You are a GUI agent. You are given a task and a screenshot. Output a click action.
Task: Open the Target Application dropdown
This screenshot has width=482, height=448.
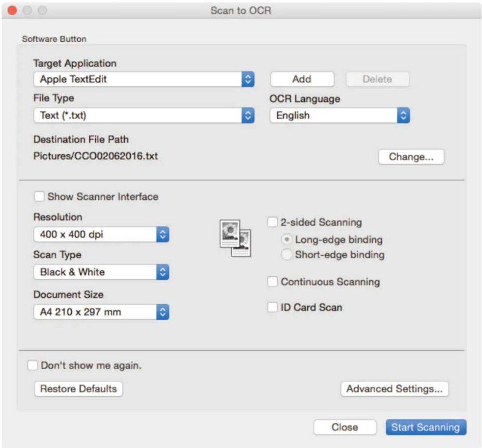[x=144, y=79]
